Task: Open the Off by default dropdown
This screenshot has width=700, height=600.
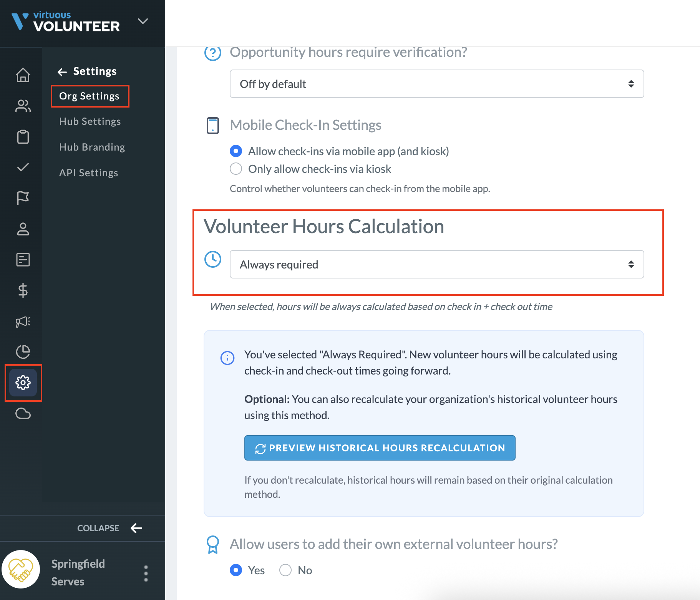Action: [437, 84]
